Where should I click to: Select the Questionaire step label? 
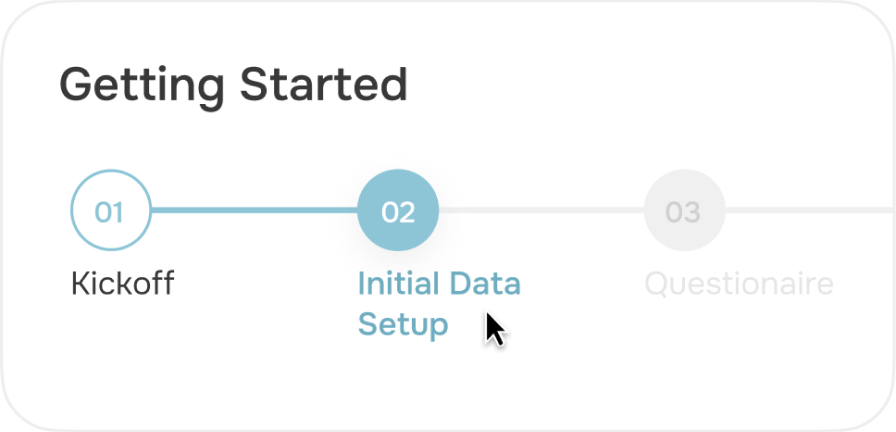tap(739, 284)
